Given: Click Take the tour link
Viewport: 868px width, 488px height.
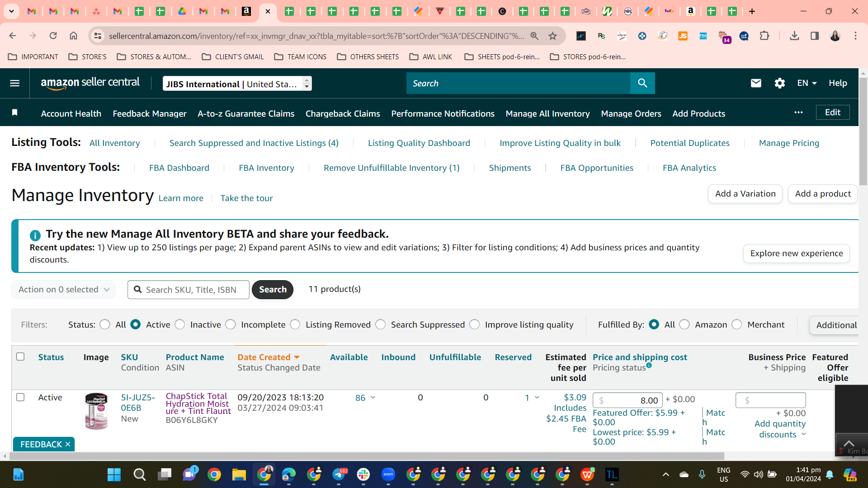Looking at the screenshot, I should [246, 198].
